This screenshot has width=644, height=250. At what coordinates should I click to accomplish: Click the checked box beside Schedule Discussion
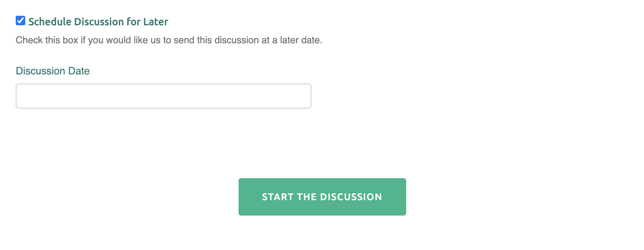click(x=20, y=21)
